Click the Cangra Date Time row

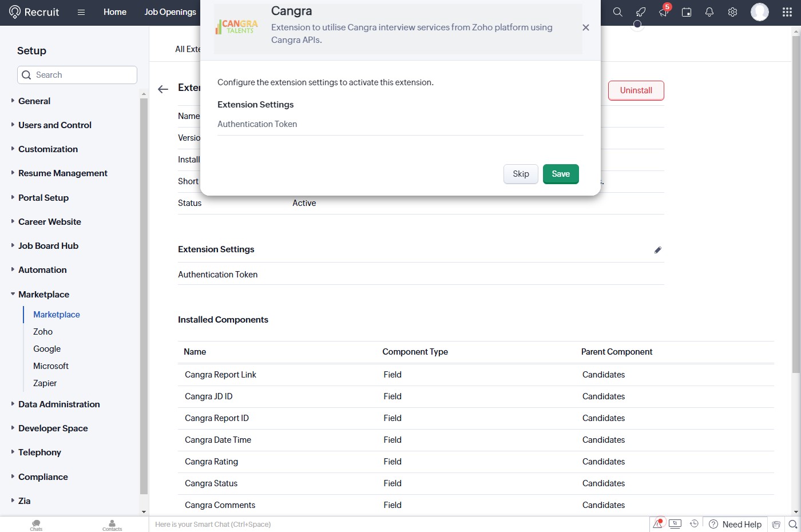click(x=476, y=440)
